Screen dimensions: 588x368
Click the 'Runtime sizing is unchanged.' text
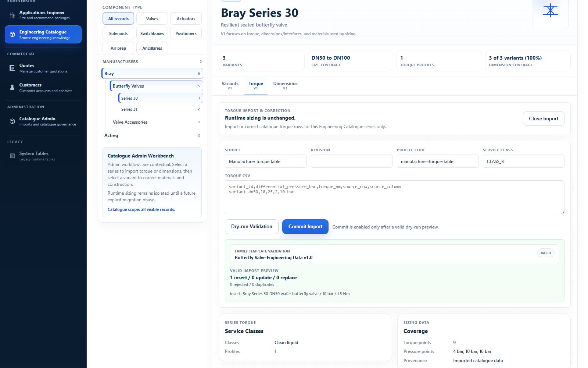(260, 118)
